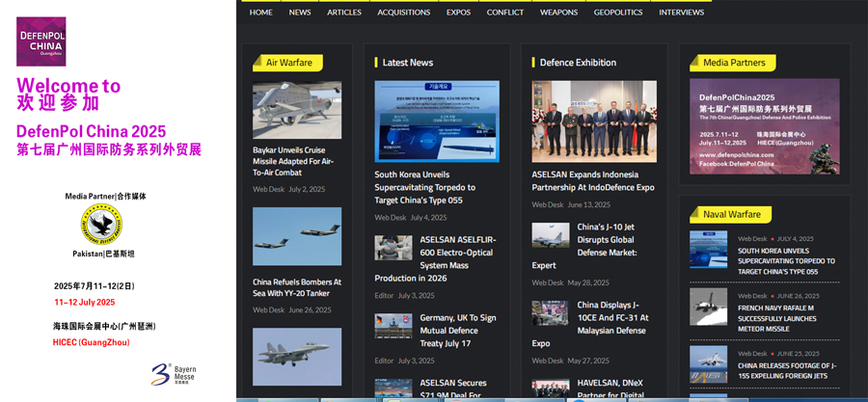
Task: Open the ASELFLIR-600 article thumbnail
Action: tap(393, 248)
